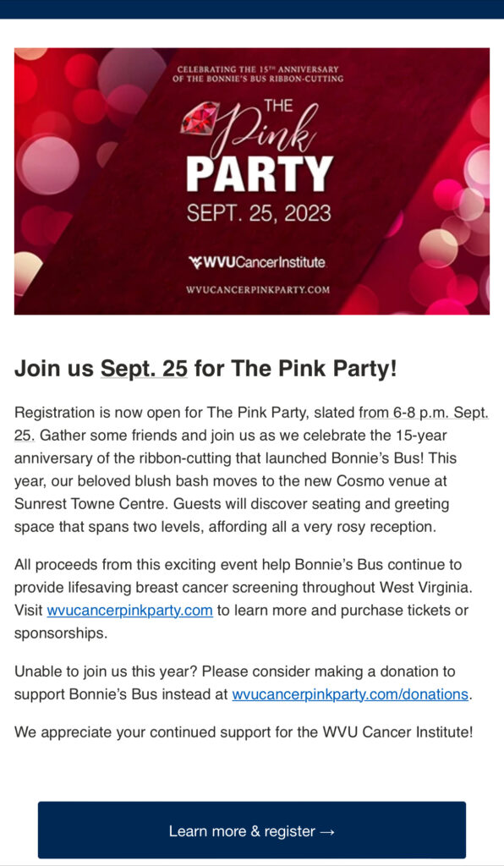Screen dimensions: 504x866
Task: Open the Pink Party banner image
Action: [252, 181]
